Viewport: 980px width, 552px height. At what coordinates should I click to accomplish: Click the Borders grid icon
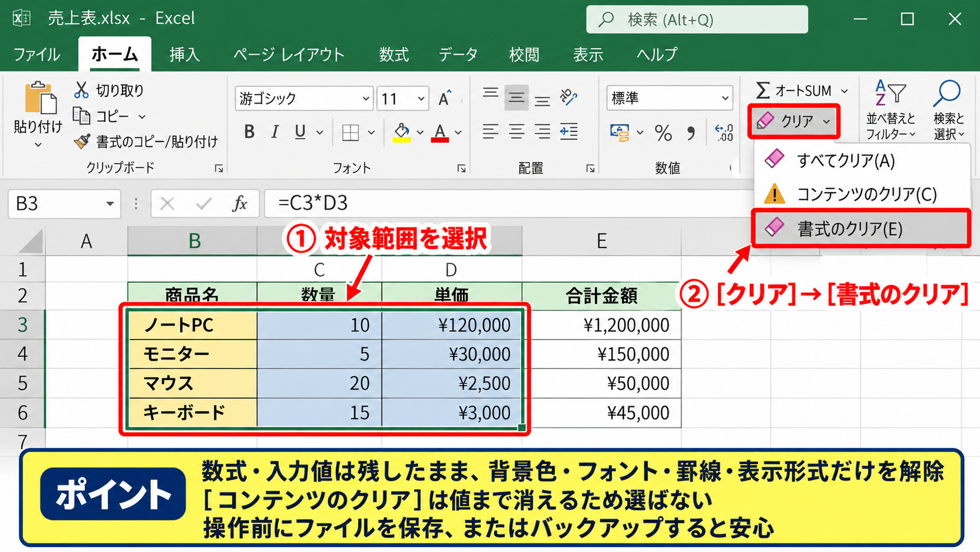pos(351,133)
